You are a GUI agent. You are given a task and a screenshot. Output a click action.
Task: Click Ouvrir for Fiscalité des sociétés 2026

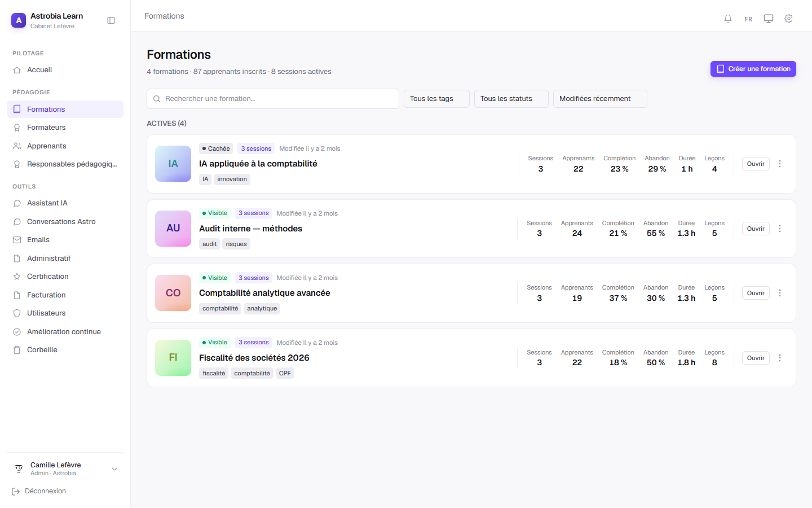(756, 358)
